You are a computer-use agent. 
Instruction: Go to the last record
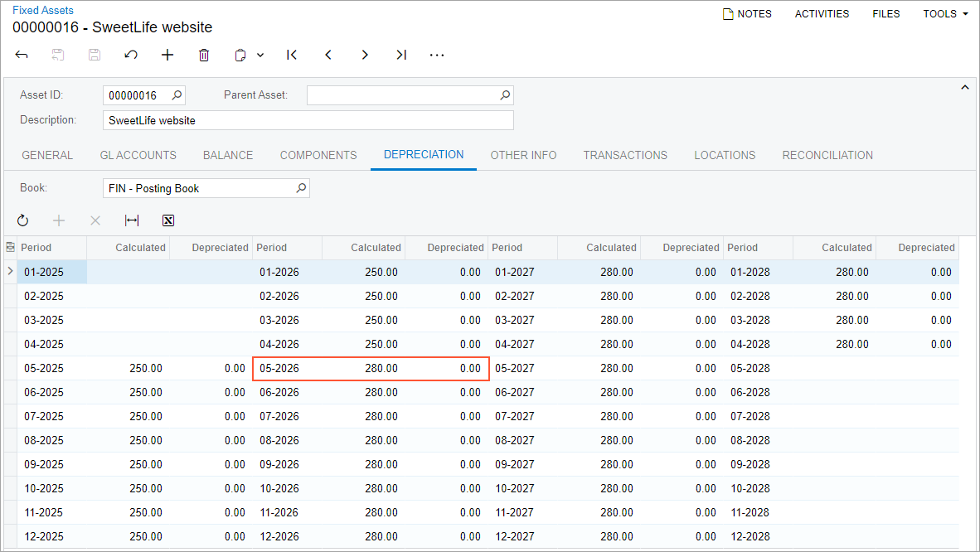[x=401, y=55]
